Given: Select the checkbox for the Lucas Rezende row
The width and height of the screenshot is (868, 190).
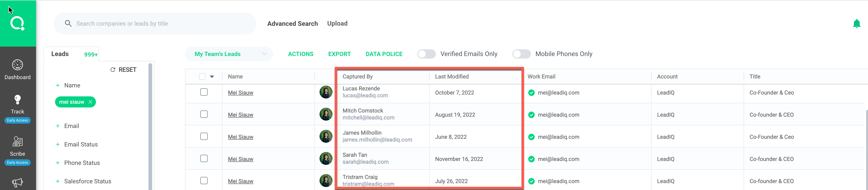Looking at the screenshot, I should (204, 92).
